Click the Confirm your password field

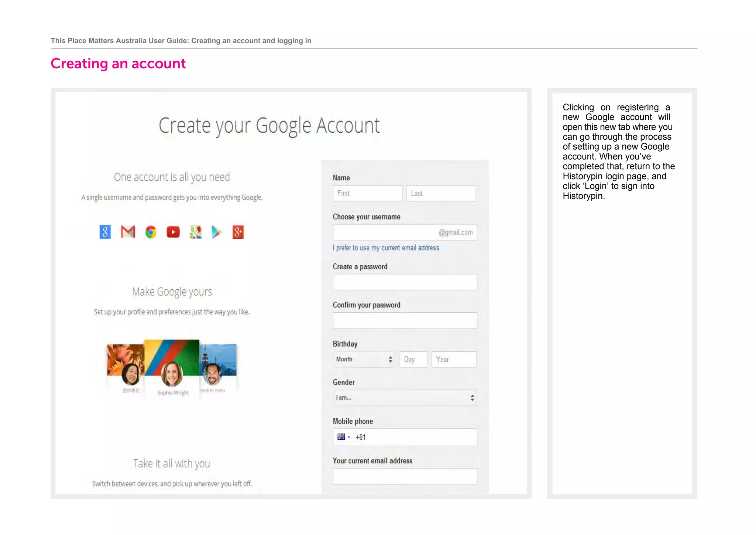pos(405,320)
